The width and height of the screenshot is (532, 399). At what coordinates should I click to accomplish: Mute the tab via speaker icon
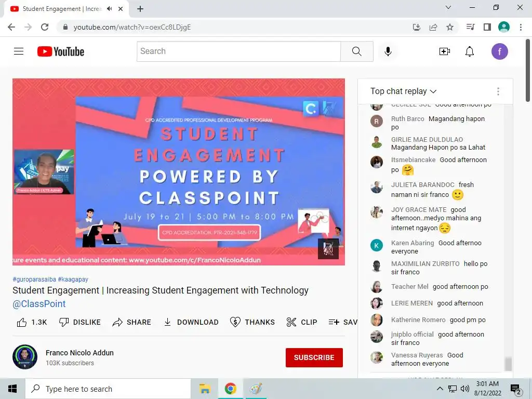tap(109, 9)
